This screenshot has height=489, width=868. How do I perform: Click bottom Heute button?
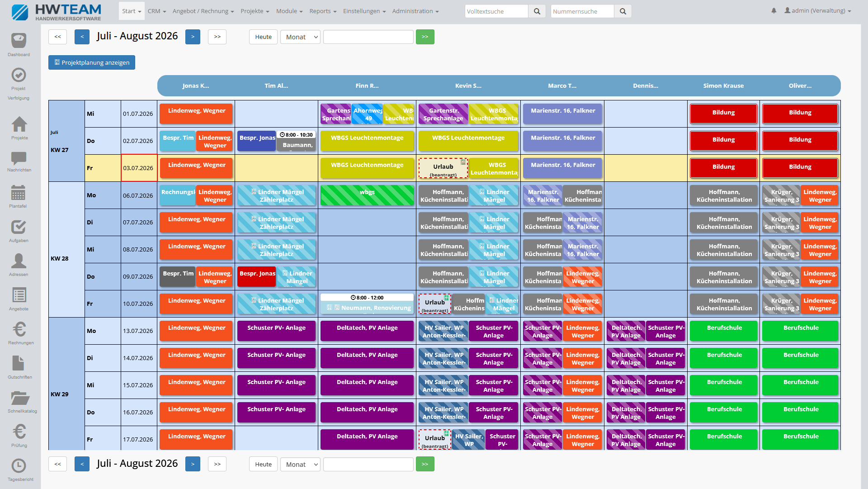tap(263, 464)
